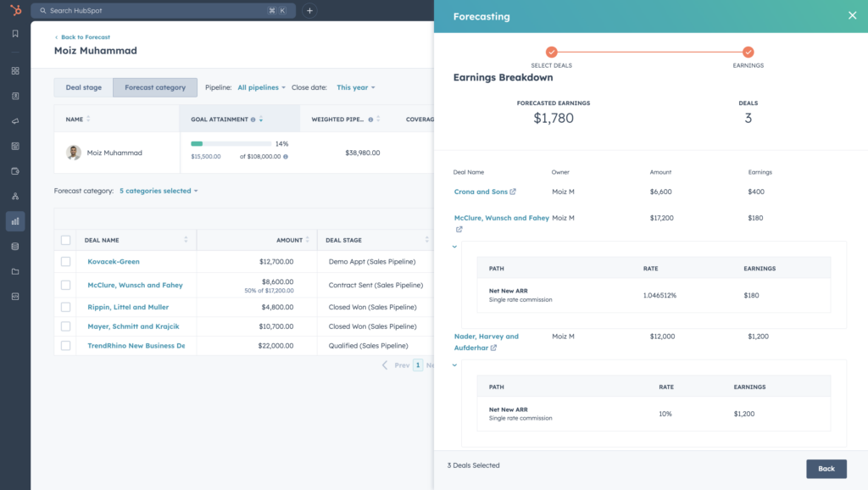This screenshot has width=868, height=490.
Task: Open the bottom sidebar icon below the folder
Action: [x=15, y=296]
